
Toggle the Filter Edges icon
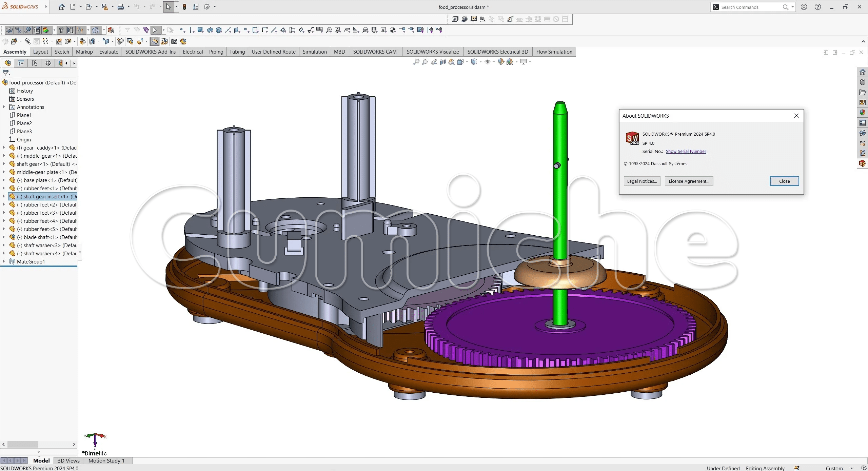click(192, 30)
